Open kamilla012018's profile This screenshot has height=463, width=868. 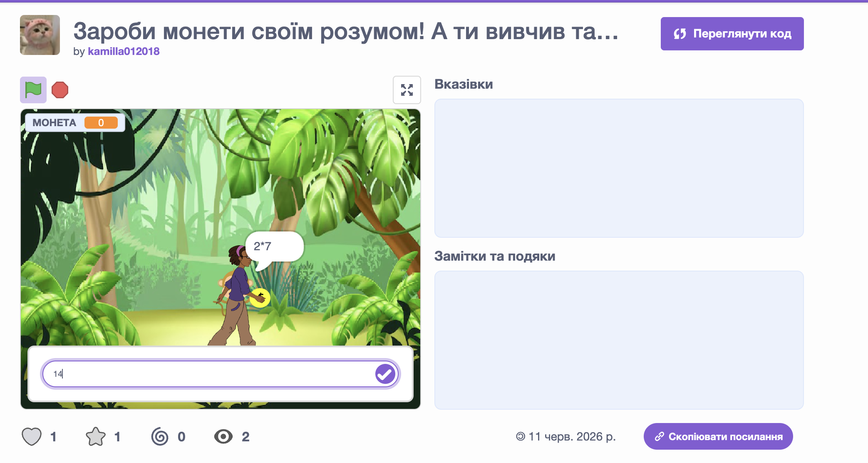tap(124, 51)
